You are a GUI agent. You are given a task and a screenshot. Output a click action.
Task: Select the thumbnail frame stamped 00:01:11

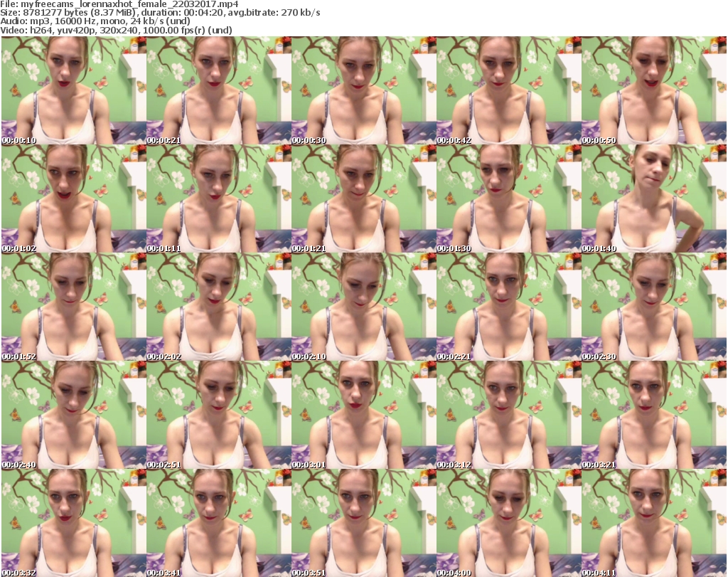(x=219, y=198)
